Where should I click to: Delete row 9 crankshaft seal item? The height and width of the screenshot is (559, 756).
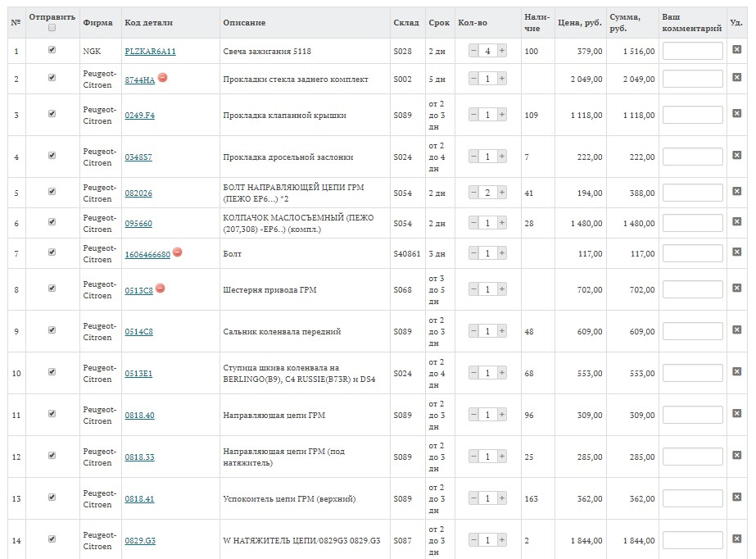pyautogui.click(x=736, y=331)
